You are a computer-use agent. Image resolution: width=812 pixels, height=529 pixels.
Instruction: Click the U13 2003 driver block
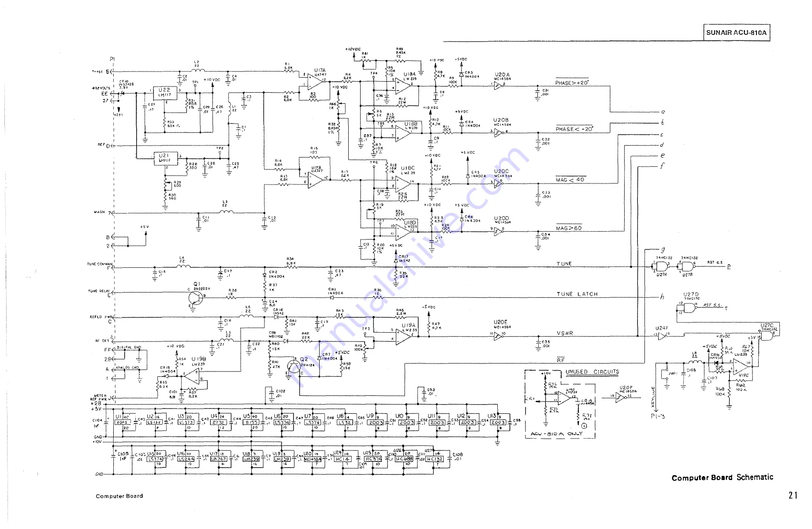coord(498,422)
